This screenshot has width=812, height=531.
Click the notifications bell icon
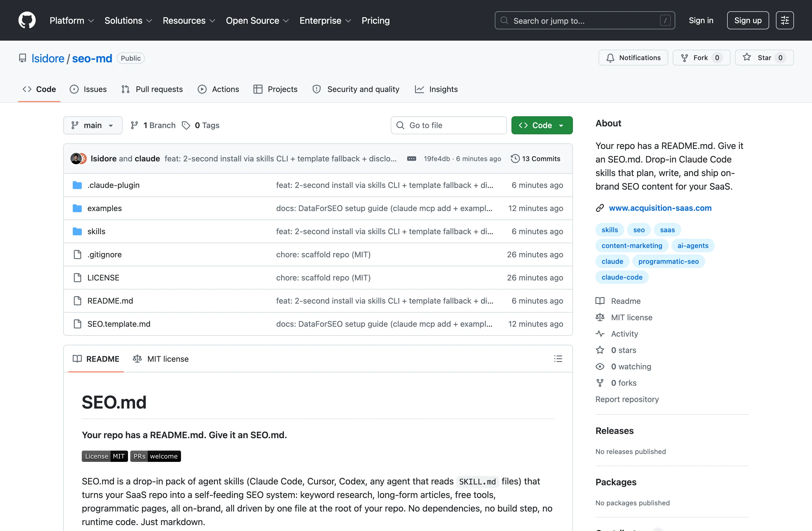[x=610, y=58]
